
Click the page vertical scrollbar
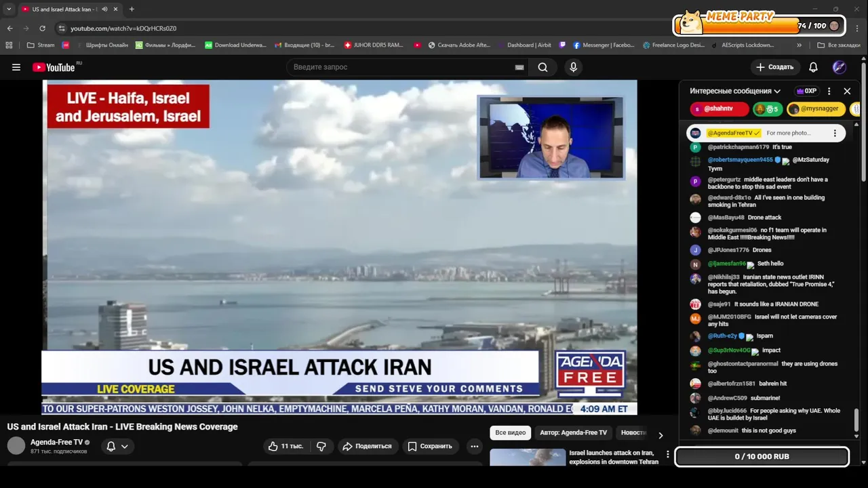click(x=863, y=122)
